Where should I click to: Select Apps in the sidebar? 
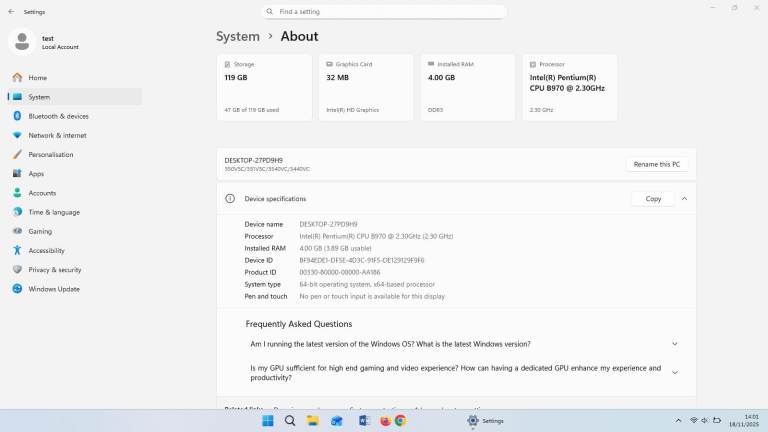pos(36,173)
